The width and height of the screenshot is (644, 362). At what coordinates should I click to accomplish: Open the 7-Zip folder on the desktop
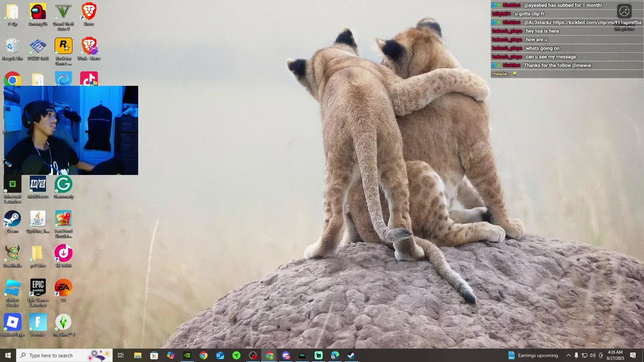(12, 15)
